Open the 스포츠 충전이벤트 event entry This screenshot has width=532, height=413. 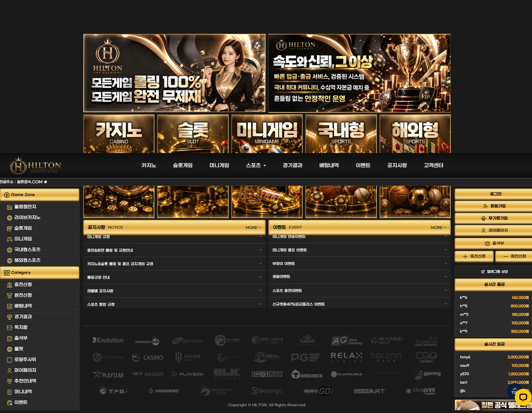click(360, 291)
